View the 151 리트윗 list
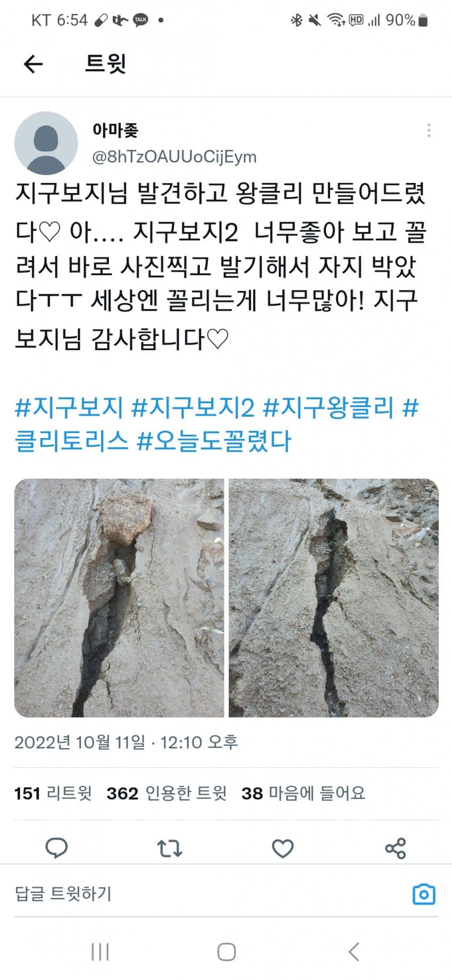The image size is (452, 980). click(53, 793)
